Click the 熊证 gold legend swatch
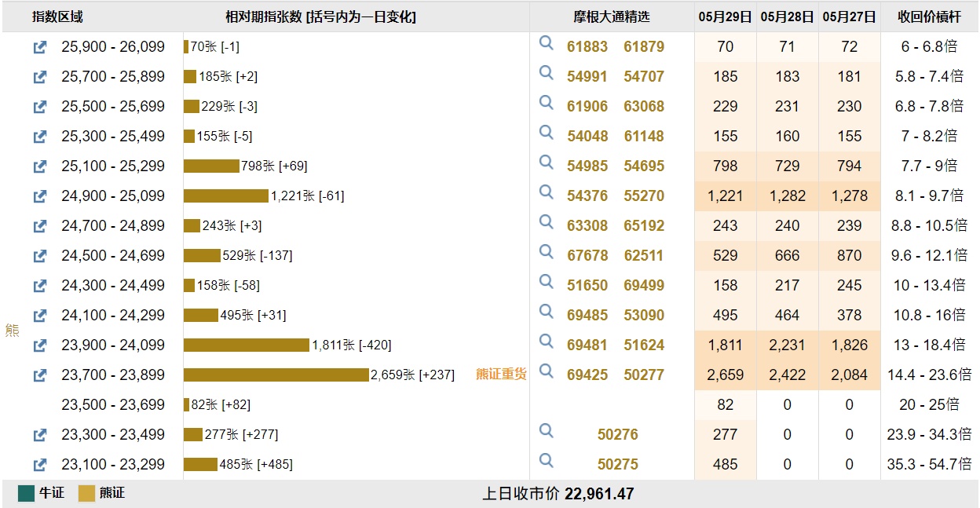The image size is (980, 508). 86,494
